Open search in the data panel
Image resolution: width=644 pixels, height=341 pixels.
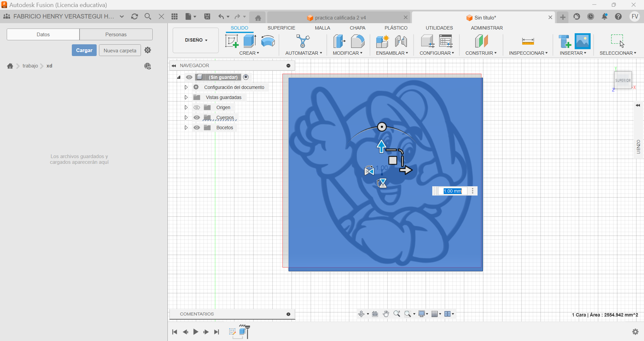(x=148, y=16)
